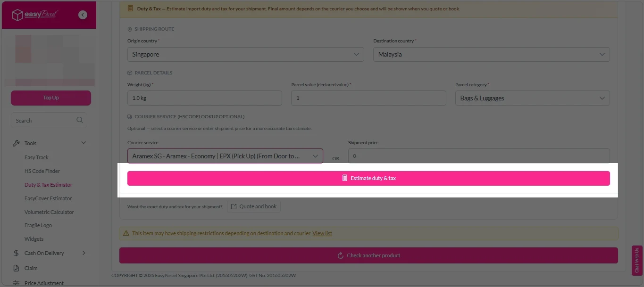644x287 pixels.
Task: Open the Origin country dropdown
Action: [245, 54]
